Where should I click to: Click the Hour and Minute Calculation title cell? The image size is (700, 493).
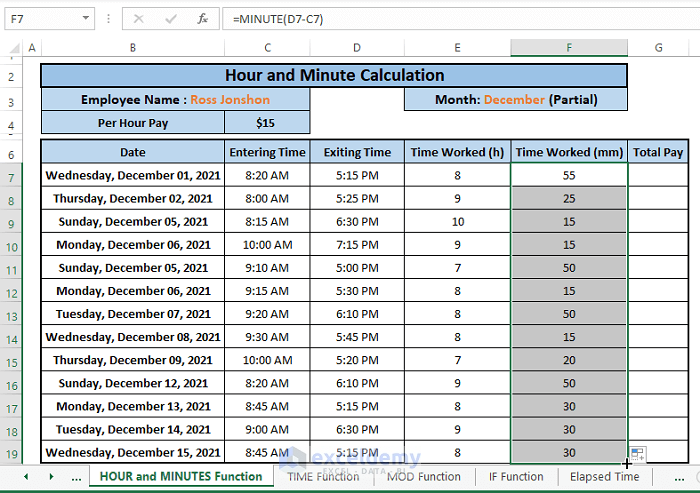point(334,75)
